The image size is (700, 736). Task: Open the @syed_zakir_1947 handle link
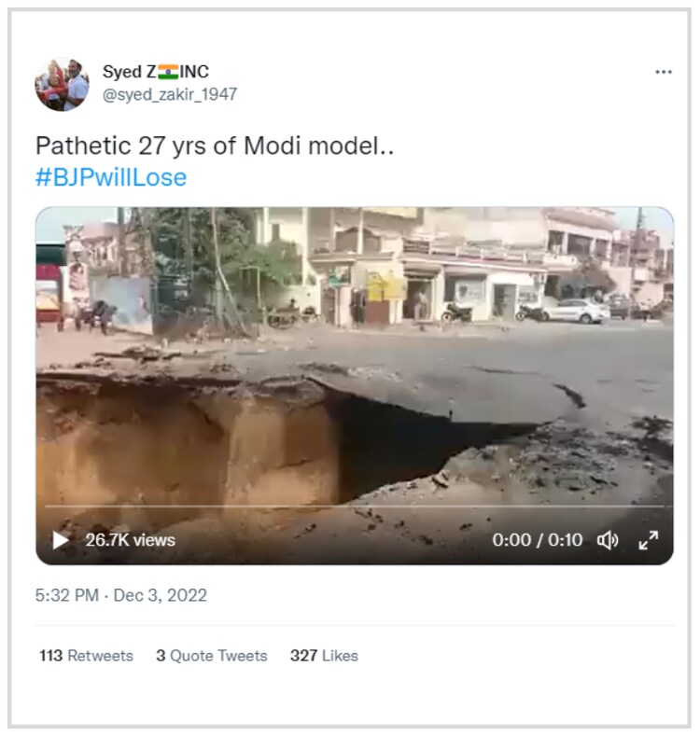pos(169,94)
